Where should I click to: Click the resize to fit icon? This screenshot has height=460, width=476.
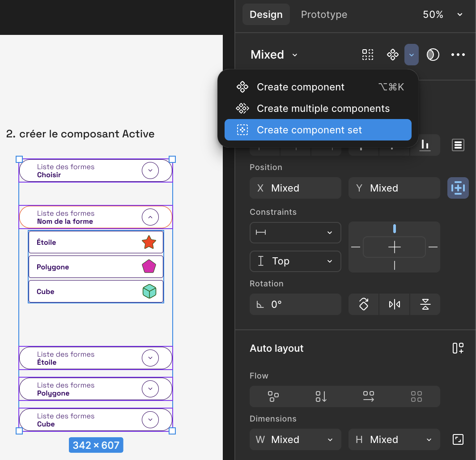[x=458, y=439]
